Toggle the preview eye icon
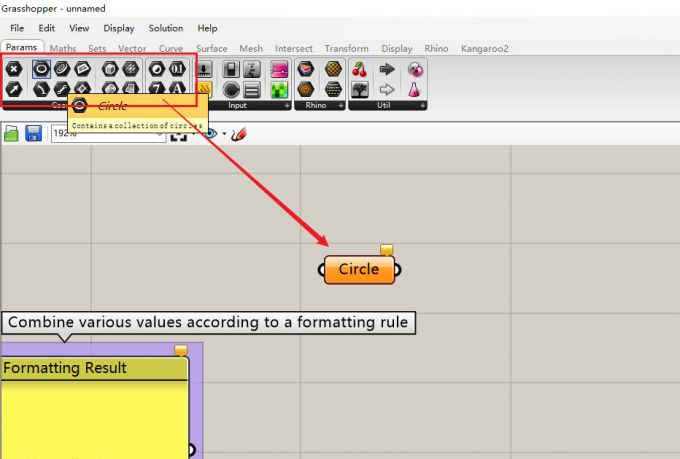This screenshot has height=459, width=680. click(x=209, y=133)
